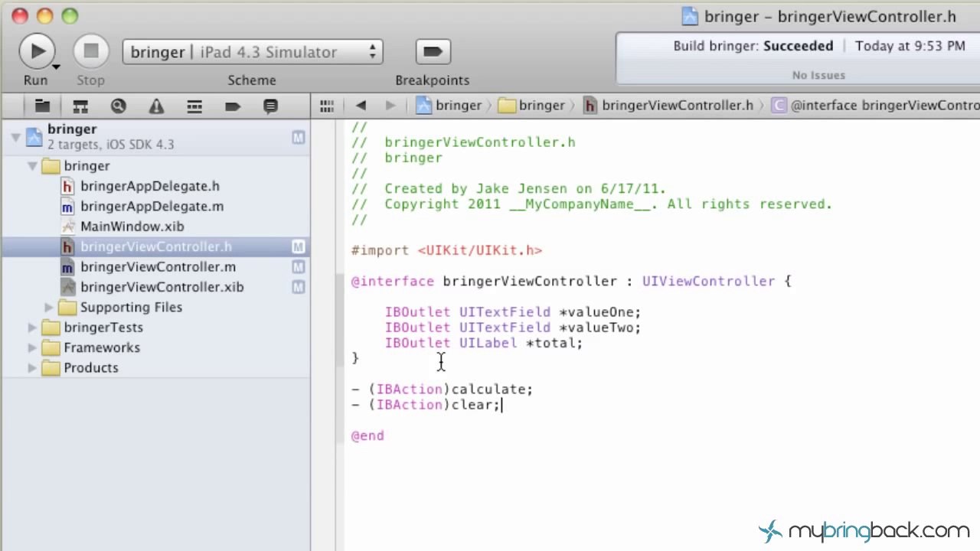Open the Breakpoint navigator icon
The height and width of the screenshot is (551, 980).
[233, 106]
